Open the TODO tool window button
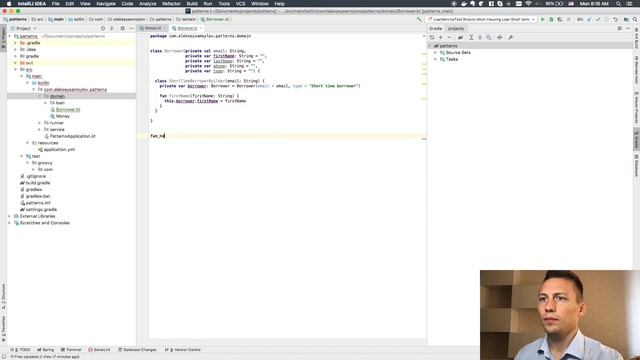The height and width of the screenshot is (360, 640). click(21, 350)
